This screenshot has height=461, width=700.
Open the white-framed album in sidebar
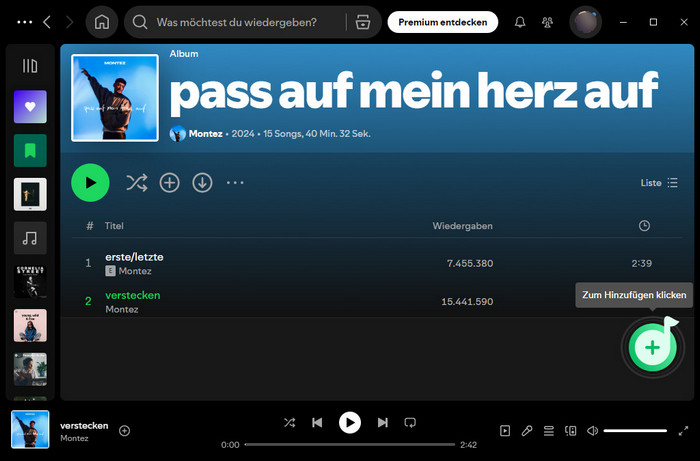(x=30, y=194)
